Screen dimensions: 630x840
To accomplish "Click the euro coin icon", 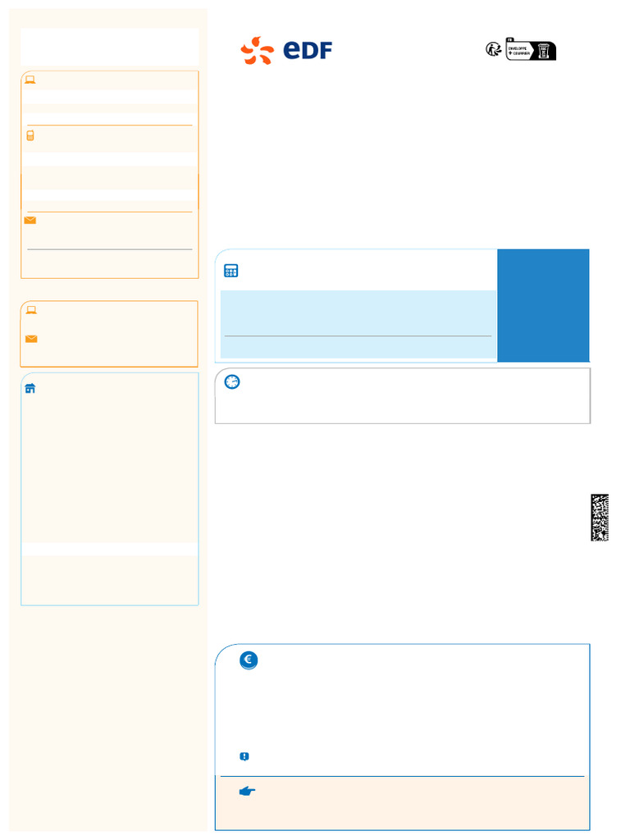I will (x=249, y=660).
